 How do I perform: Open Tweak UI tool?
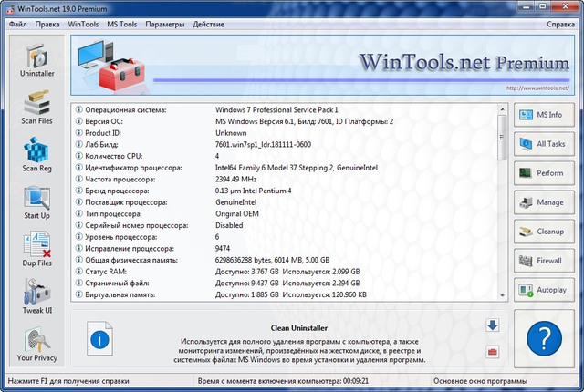coord(36,297)
